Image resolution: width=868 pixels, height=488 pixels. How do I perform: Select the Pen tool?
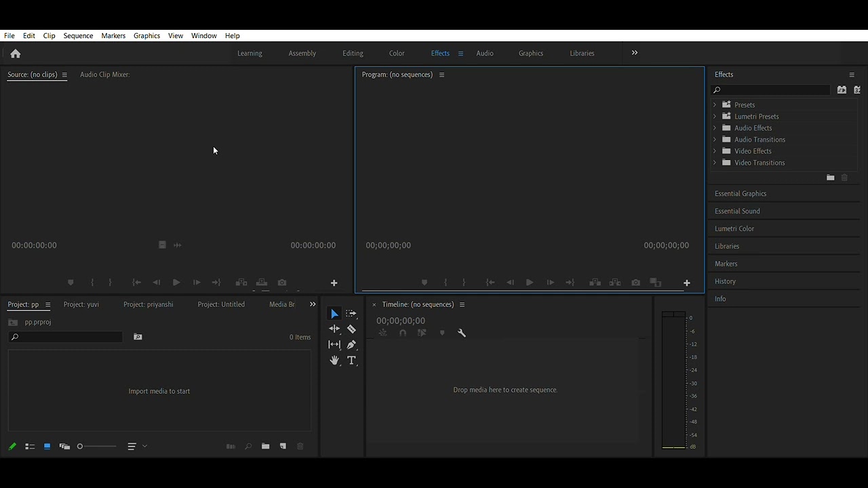coord(351,344)
